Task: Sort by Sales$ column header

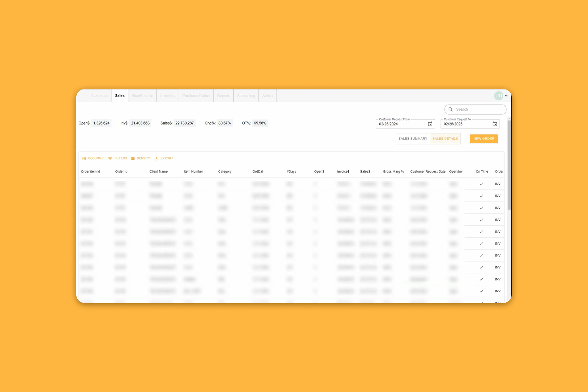Action: pos(365,172)
